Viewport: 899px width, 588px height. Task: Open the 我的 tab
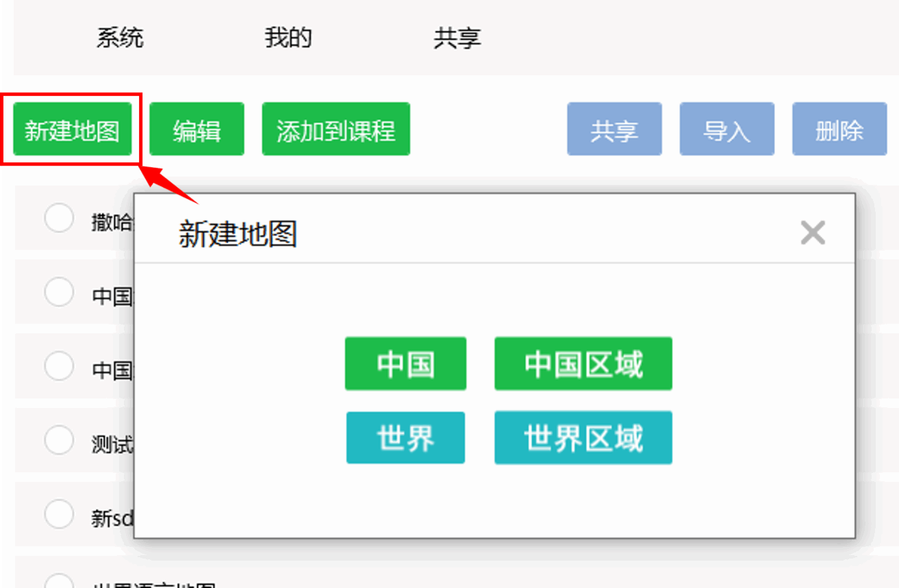tap(288, 38)
